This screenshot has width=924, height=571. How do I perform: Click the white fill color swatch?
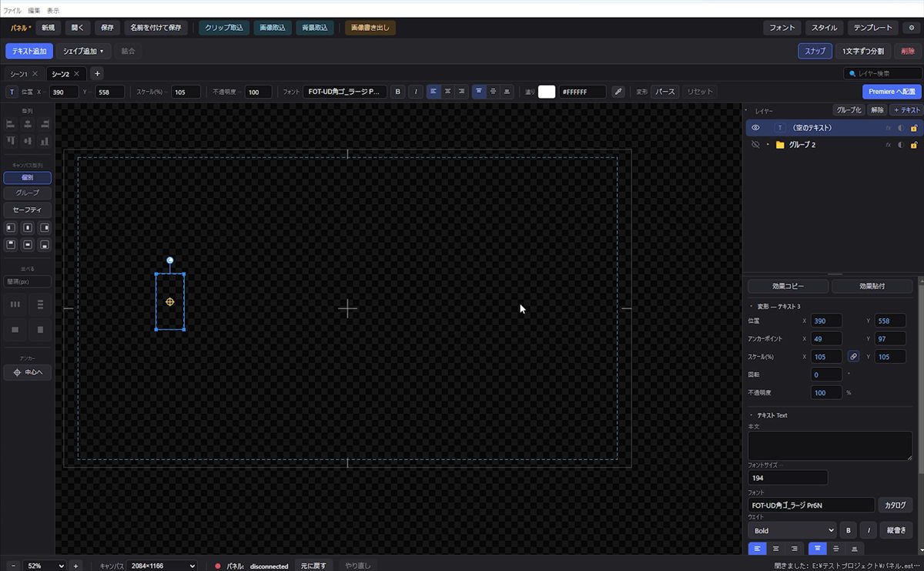[547, 92]
